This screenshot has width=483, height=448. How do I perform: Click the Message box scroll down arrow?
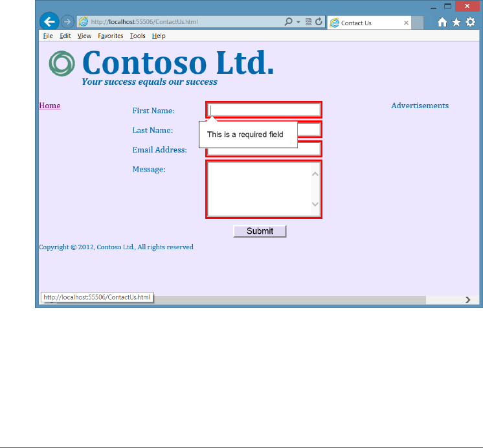[x=315, y=204]
